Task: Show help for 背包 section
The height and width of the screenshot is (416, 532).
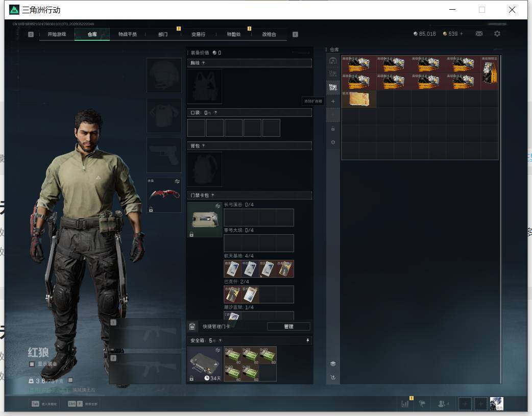Action: click(x=203, y=145)
